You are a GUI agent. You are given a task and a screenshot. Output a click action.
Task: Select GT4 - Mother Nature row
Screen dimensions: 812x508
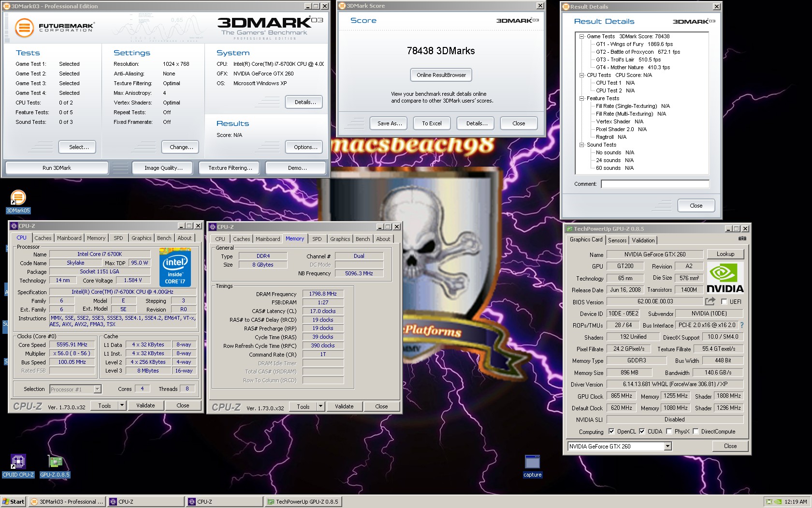pyautogui.click(x=633, y=67)
